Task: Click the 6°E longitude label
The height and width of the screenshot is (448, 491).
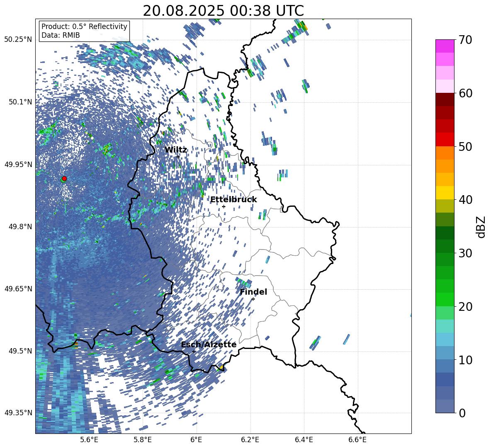Action: 196,440
